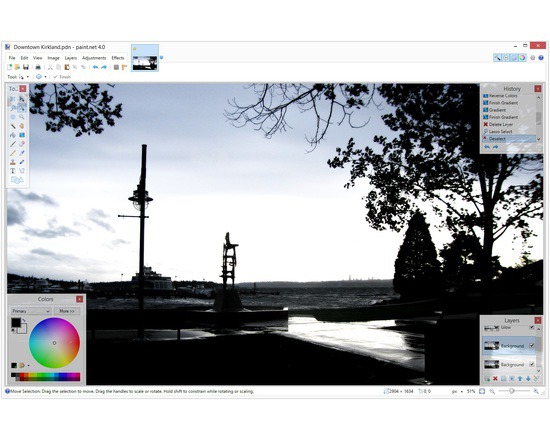Screen dimensions: 550x440
Task: Select the Ellipse Select tool
Action: (13, 117)
